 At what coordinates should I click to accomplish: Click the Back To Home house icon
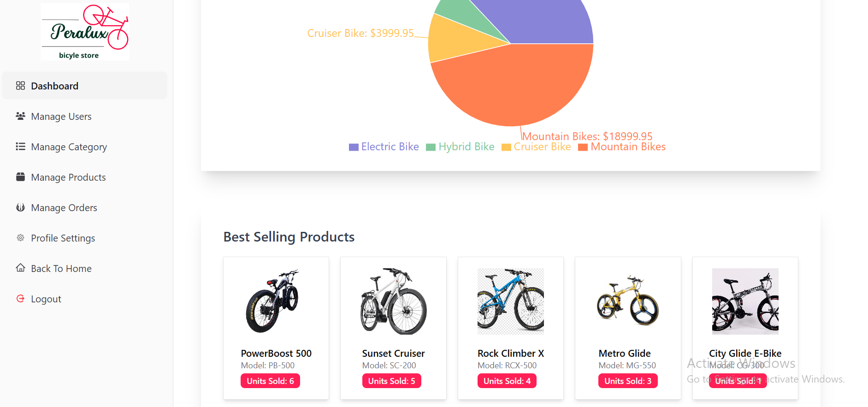(x=20, y=268)
